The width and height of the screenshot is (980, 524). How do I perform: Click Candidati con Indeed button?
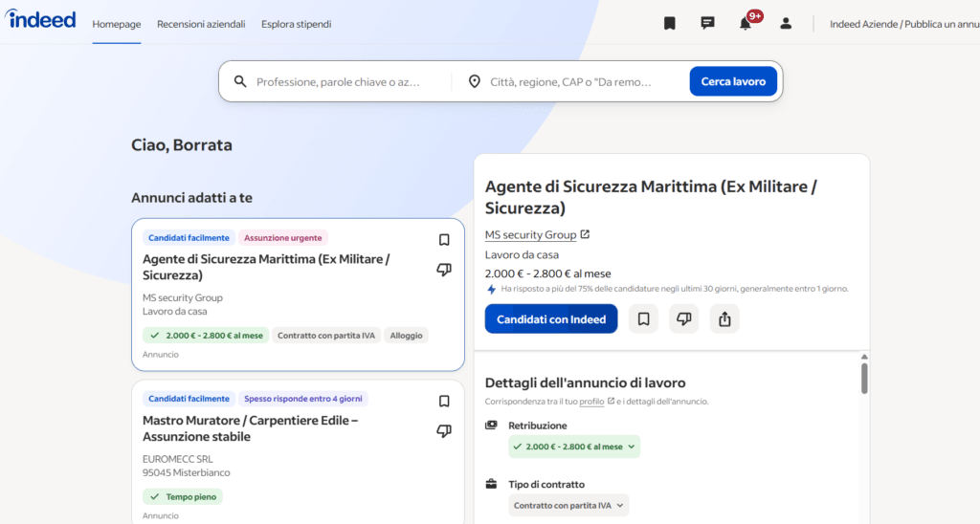point(551,319)
